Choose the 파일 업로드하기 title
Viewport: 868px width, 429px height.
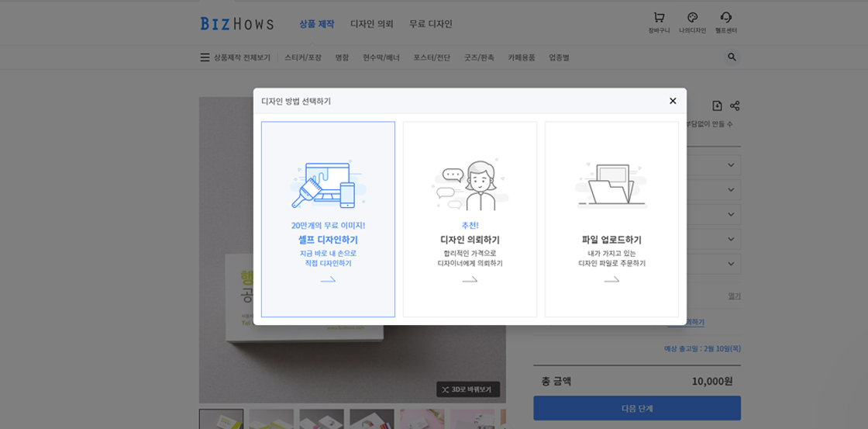[611, 240]
